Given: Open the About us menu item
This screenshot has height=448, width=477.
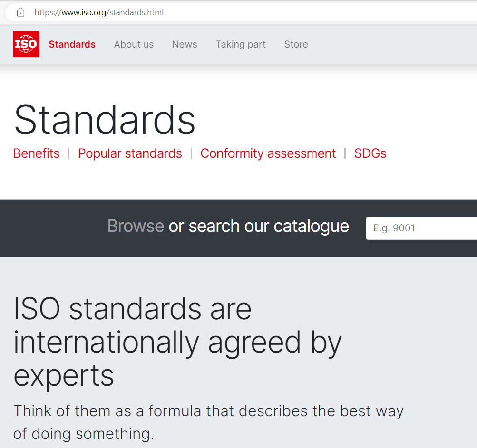Looking at the screenshot, I should (x=134, y=44).
